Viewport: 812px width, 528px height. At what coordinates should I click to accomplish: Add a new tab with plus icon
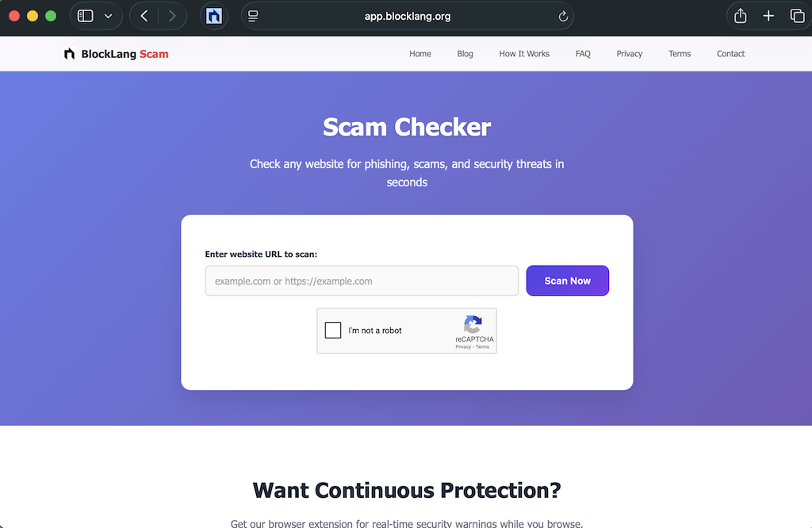click(768, 16)
